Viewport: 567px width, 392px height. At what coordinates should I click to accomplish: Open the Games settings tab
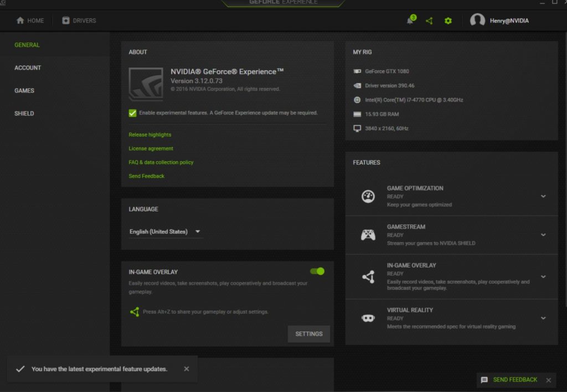pyautogui.click(x=24, y=90)
